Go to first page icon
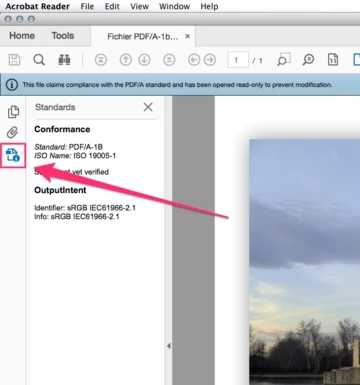This screenshot has height=385, width=360. click(101, 60)
